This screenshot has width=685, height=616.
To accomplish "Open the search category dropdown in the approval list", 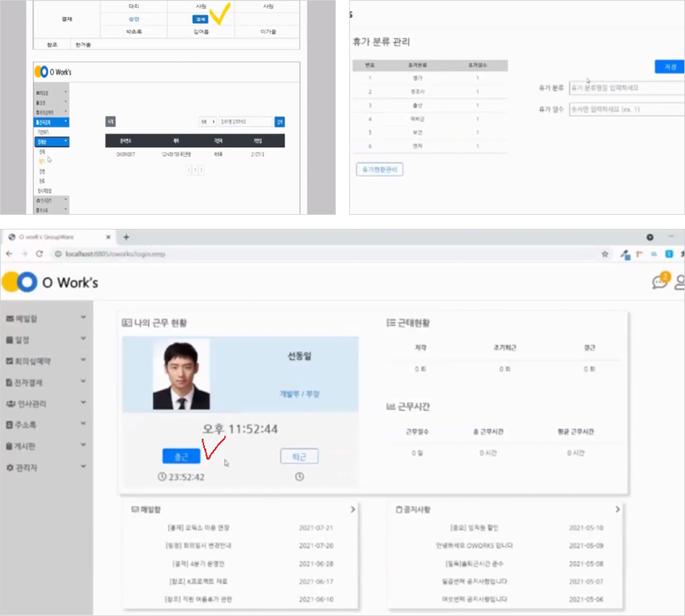I will (207, 122).
